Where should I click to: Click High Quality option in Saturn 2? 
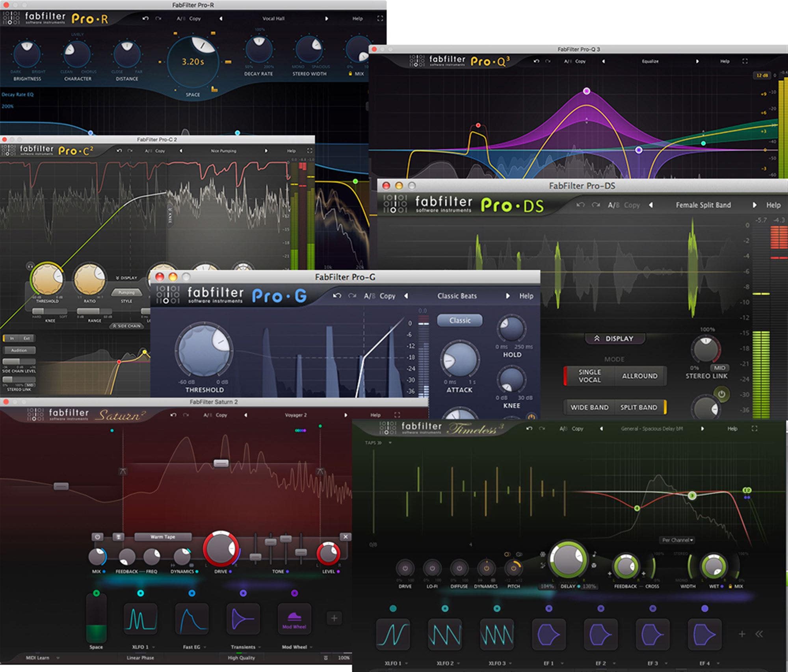[241, 658]
